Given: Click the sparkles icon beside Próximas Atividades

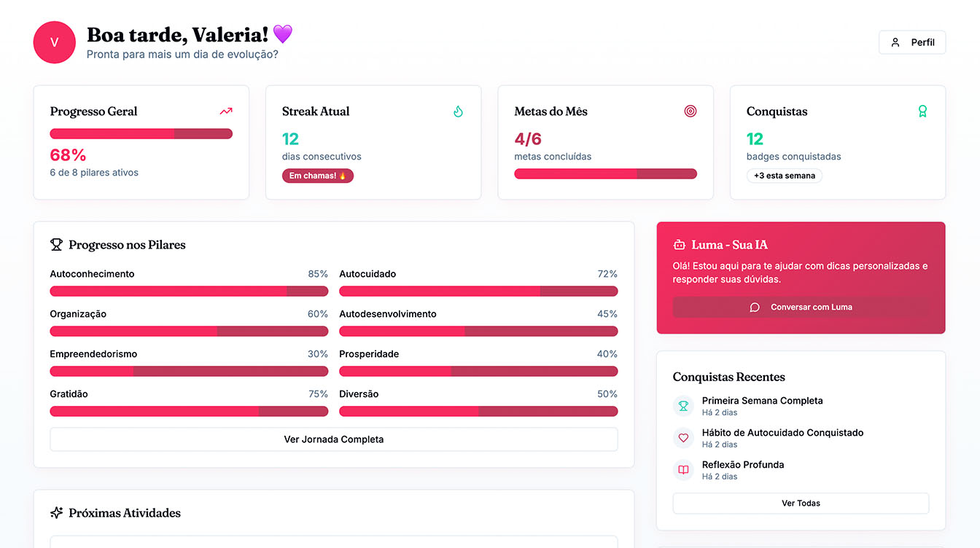Looking at the screenshot, I should [56, 513].
